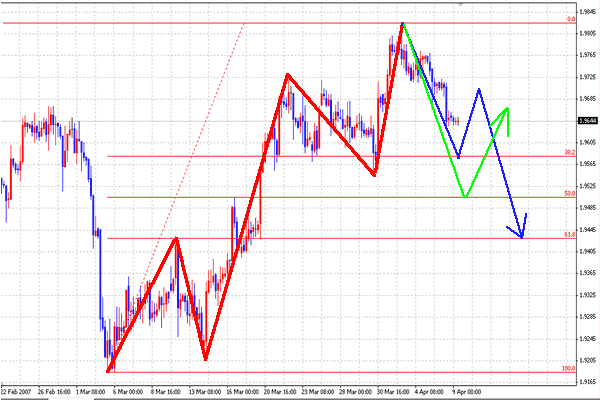
Task: Click the 20 Mar 16:00 time label
Action: (x=280, y=392)
